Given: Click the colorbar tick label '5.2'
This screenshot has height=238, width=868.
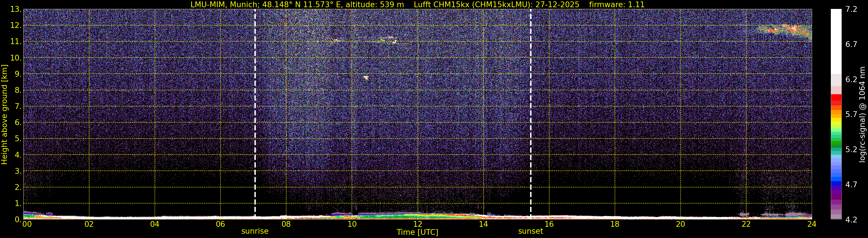Looking at the screenshot, I should click(851, 149).
